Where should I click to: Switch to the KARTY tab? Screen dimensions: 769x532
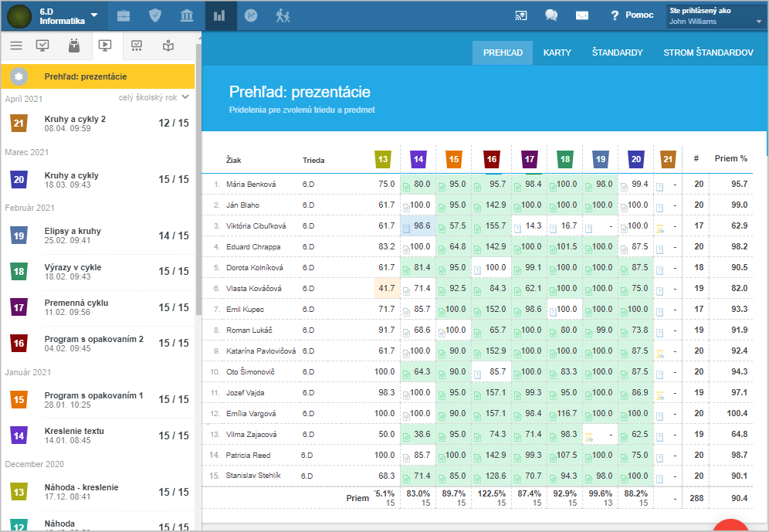tap(557, 53)
